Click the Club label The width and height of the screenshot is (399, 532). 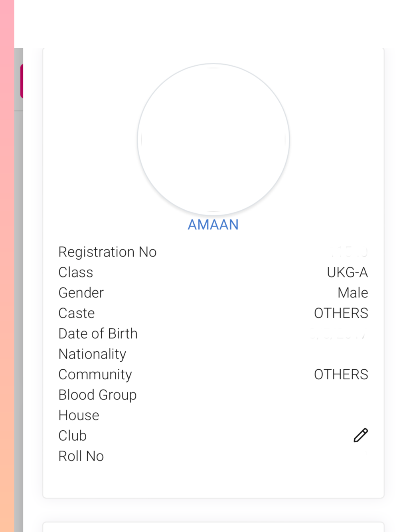point(72,436)
